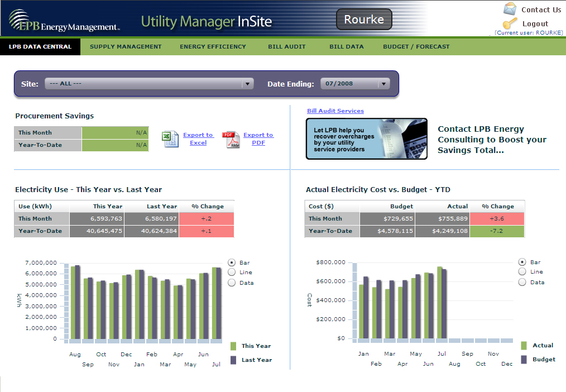Click the Logout link
566x392 pixels.
click(x=535, y=24)
